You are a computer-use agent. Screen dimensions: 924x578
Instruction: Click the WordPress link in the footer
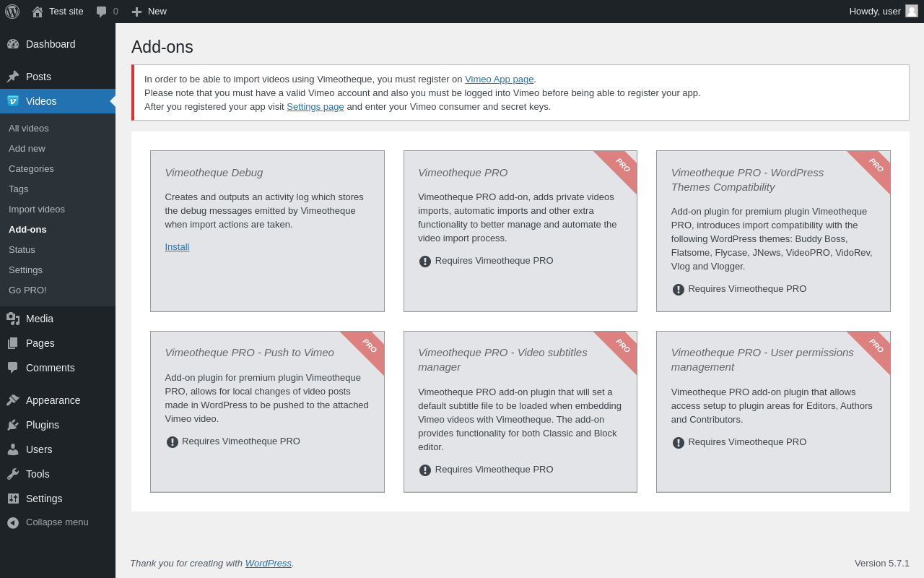pyautogui.click(x=268, y=564)
